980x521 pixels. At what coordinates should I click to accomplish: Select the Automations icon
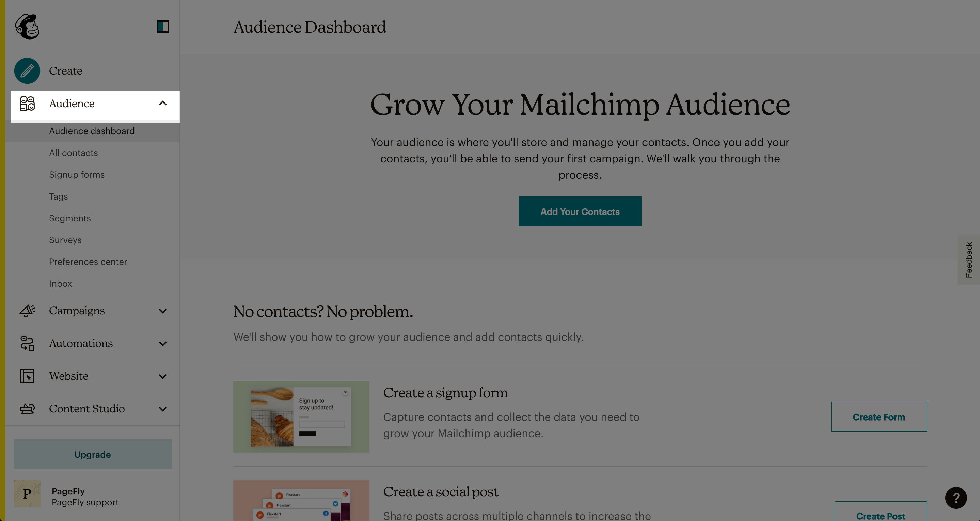(x=27, y=343)
